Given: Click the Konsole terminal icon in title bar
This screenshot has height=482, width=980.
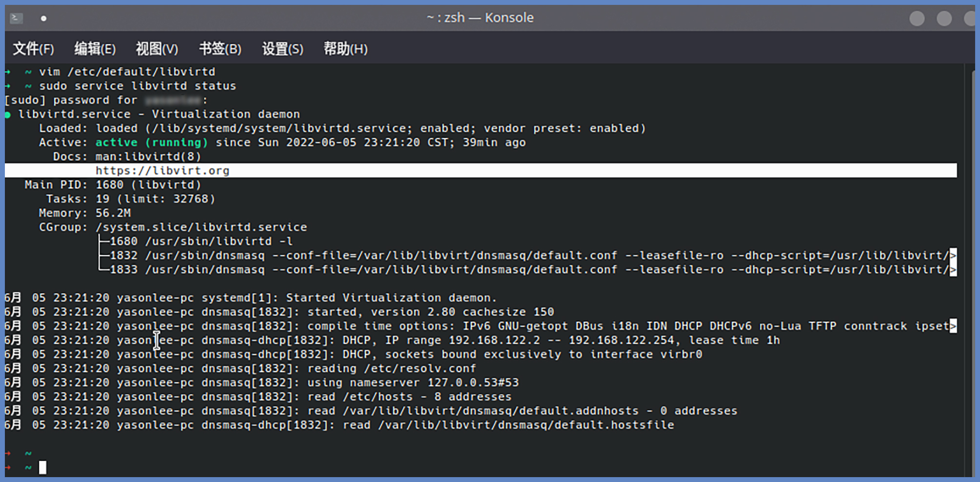Looking at the screenshot, I should (x=17, y=19).
